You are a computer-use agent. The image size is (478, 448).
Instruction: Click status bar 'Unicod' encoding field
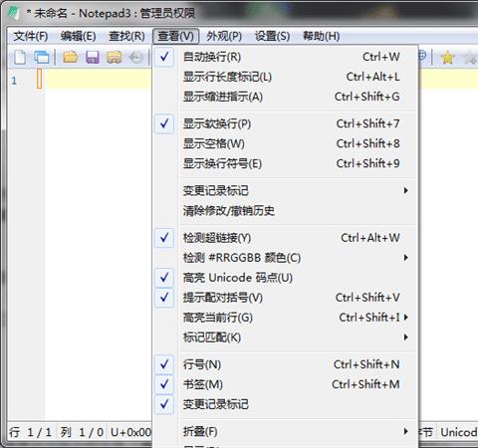pos(458,432)
